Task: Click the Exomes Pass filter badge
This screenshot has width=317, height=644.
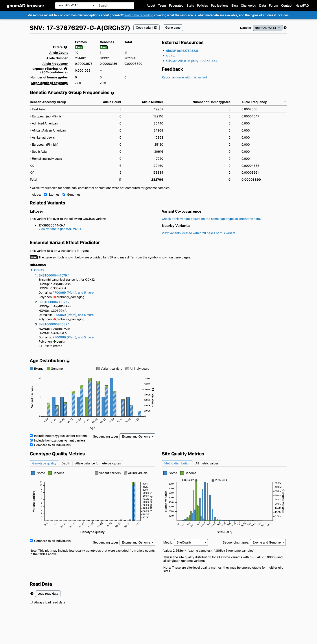Action: pyautogui.click(x=79, y=47)
